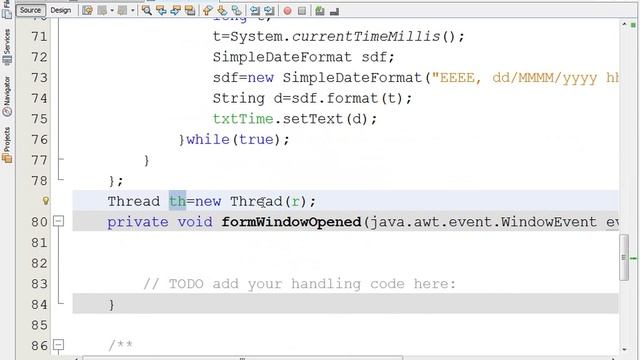
Task: Click Next Bookmark icon
Action: (222, 11)
